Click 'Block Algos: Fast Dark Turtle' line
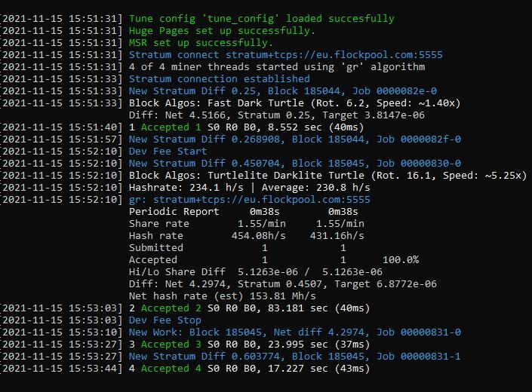This screenshot has width=532, height=392. tap(294, 103)
